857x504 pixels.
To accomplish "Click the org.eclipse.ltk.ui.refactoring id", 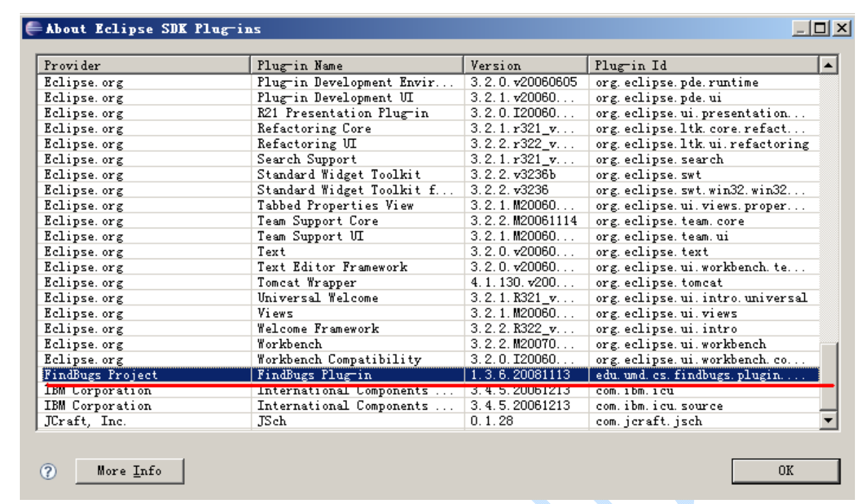I will 702,144.
